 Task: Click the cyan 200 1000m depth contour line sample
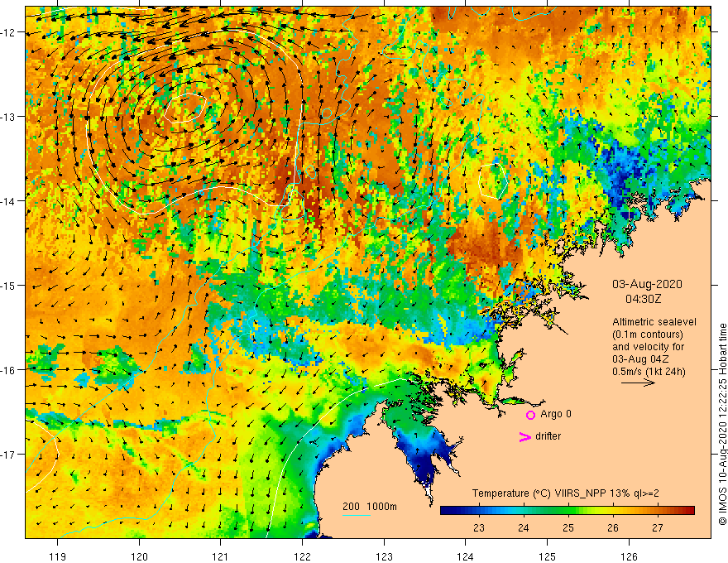357,515
